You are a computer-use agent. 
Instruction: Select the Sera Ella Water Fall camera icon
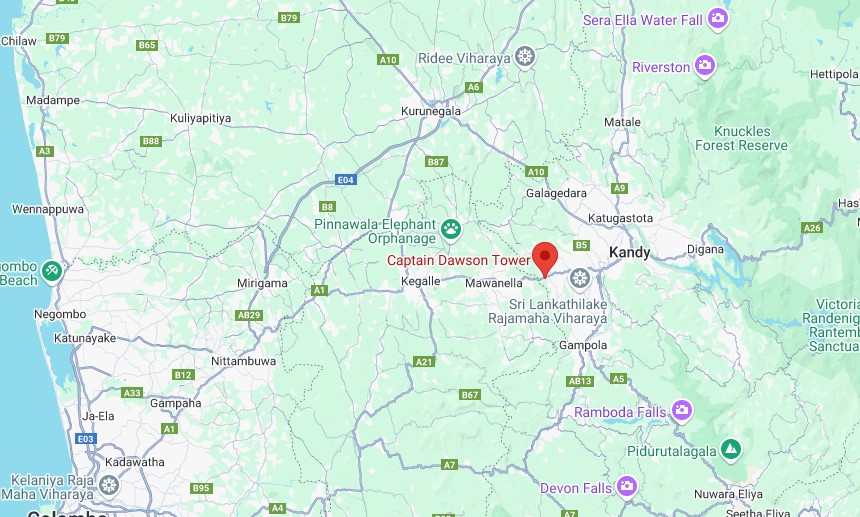(x=717, y=19)
